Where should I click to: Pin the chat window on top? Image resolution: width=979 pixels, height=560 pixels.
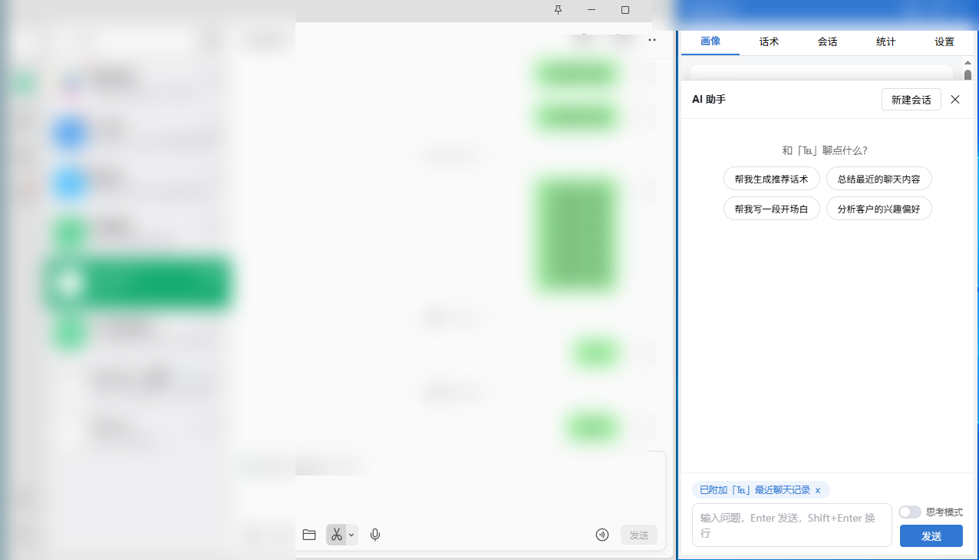click(x=558, y=10)
